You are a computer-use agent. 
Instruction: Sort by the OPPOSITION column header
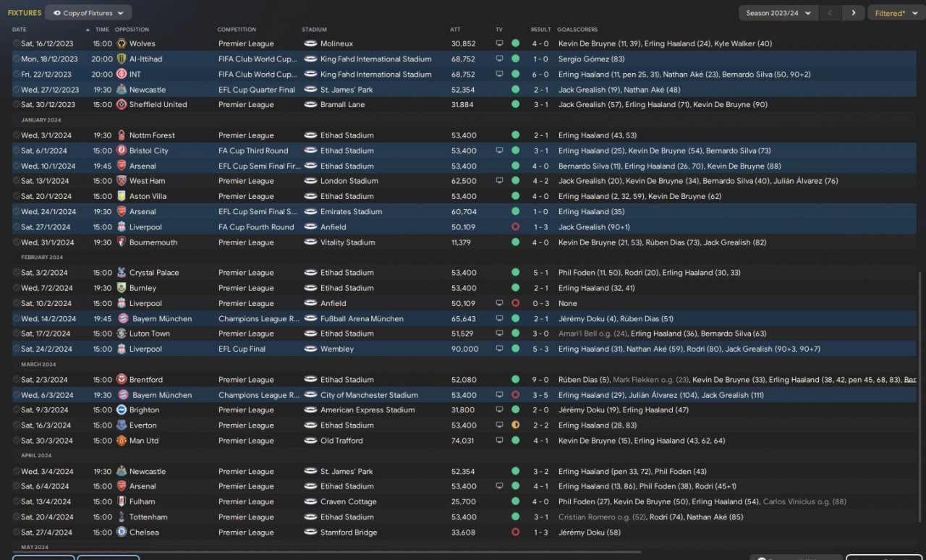click(132, 30)
